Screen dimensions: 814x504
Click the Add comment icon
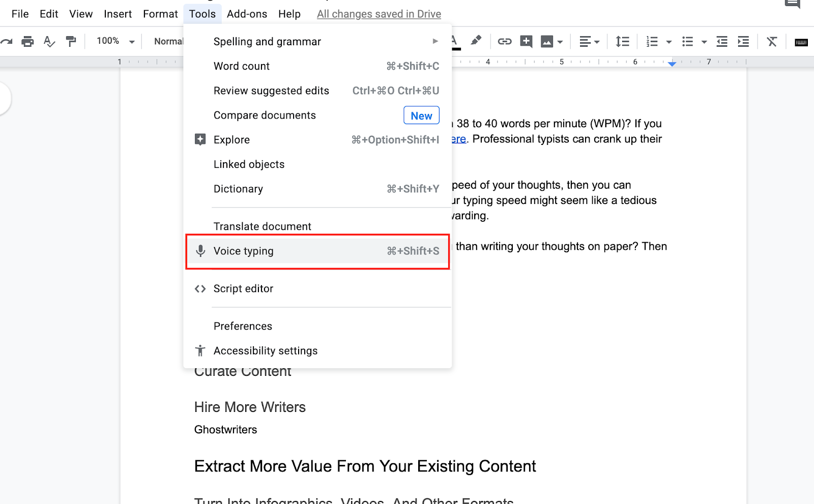526,41
